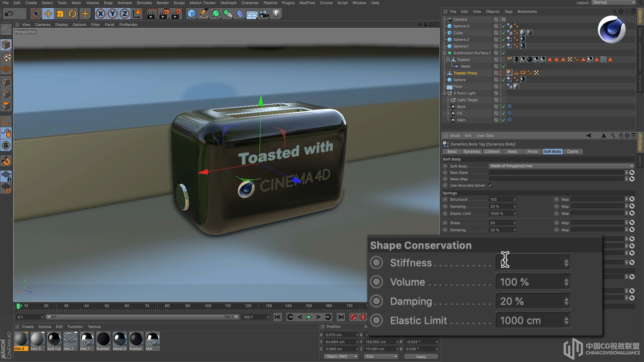
Task: Click the Shape Conservation Damping keyframe circle
Action: click(x=376, y=301)
